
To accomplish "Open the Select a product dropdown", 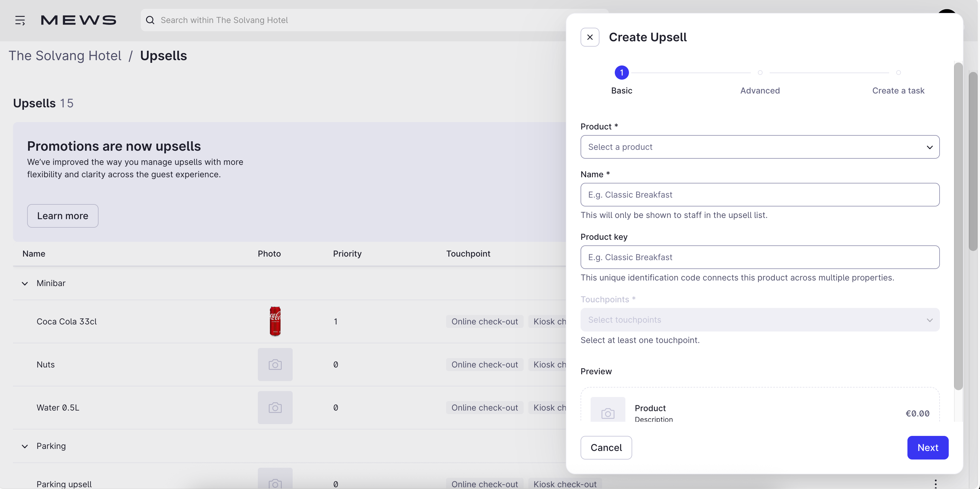I will tap(760, 147).
